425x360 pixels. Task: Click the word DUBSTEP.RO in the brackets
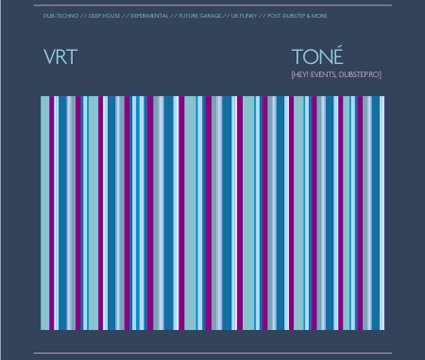[359, 75]
